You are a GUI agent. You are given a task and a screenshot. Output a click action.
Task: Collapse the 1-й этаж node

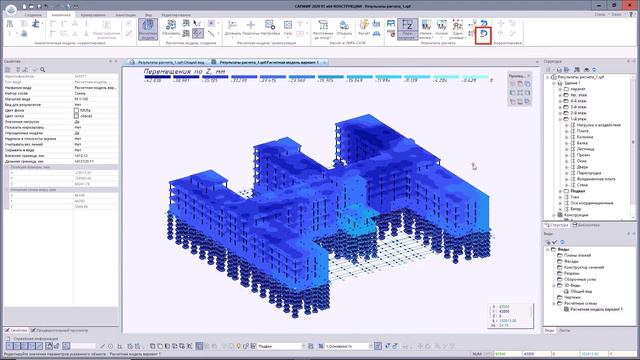(560, 119)
